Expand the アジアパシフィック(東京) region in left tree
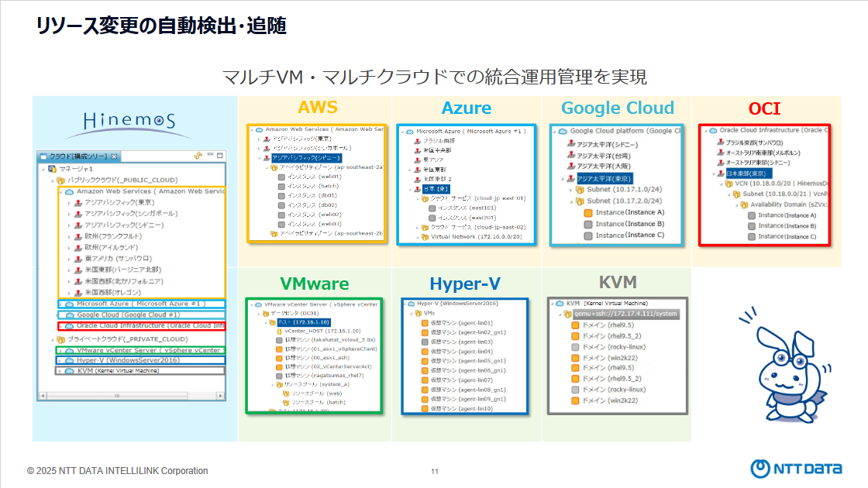 tap(69, 203)
